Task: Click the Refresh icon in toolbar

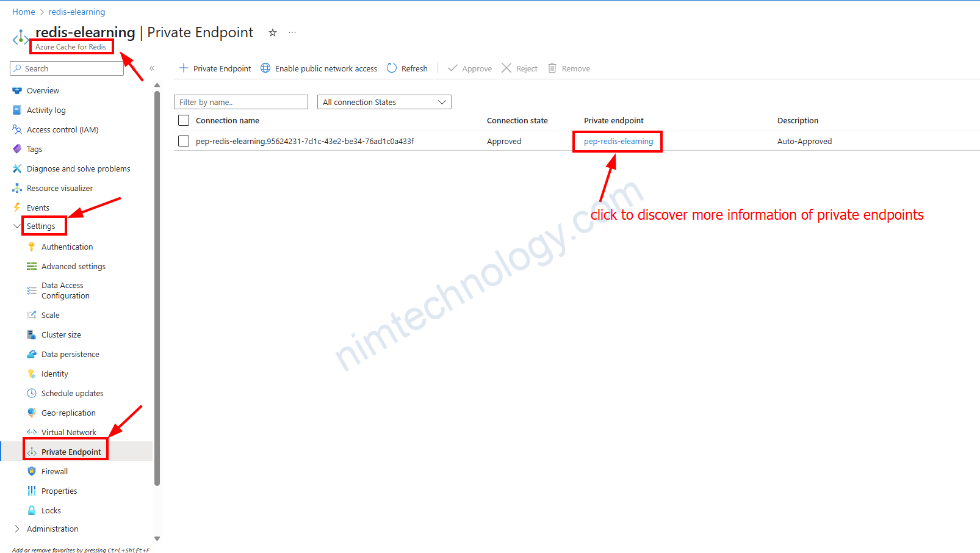Action: coord(392,68)
